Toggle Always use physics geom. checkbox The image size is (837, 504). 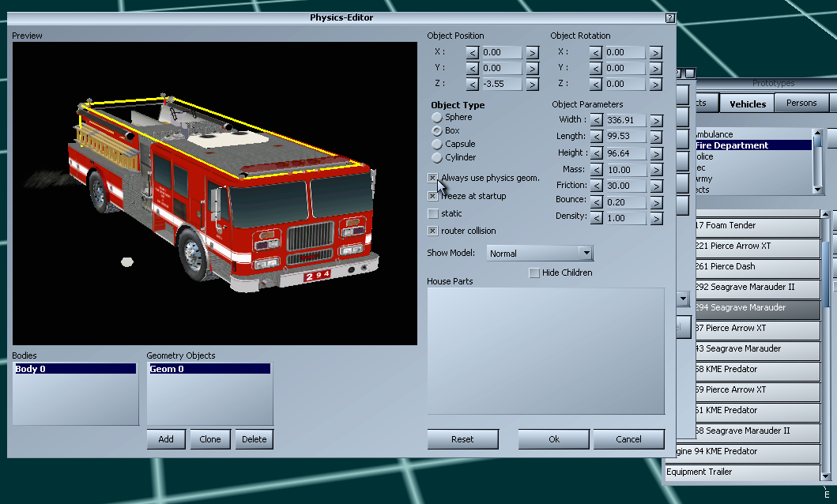pos(433,178)
